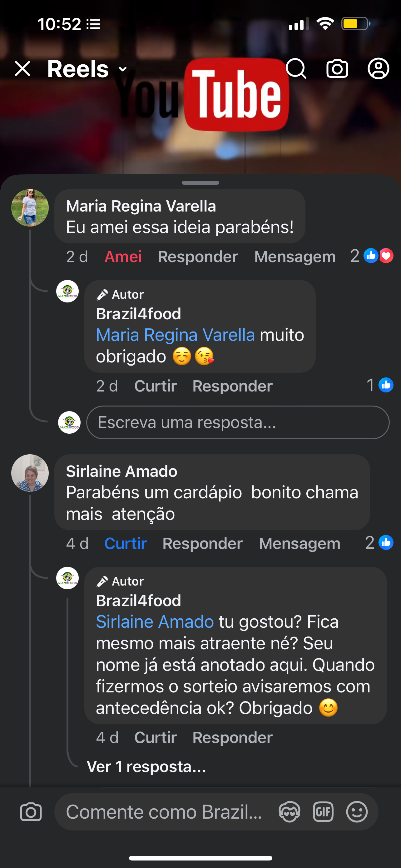Open Sirlaine Amado's profile picture

(30, 473)
